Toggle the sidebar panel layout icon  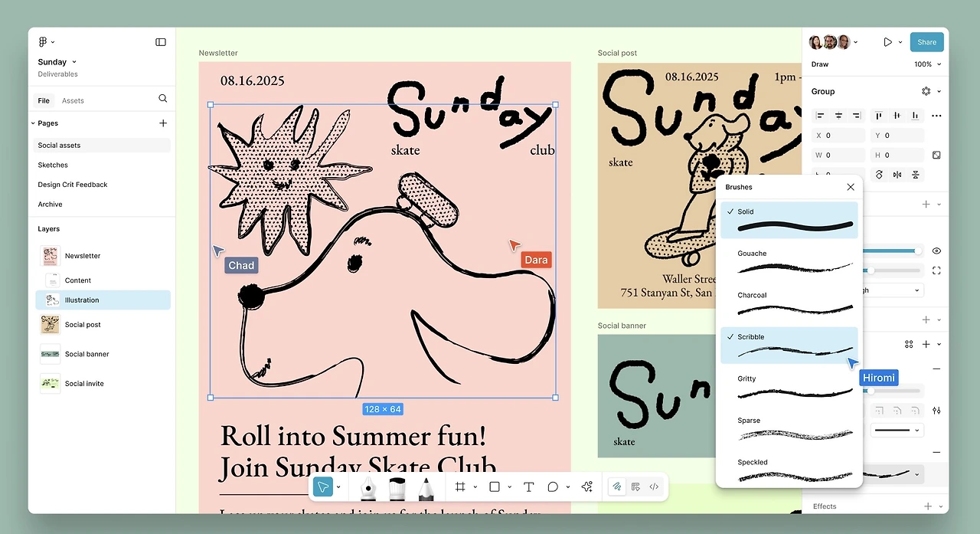pos(161,42)
